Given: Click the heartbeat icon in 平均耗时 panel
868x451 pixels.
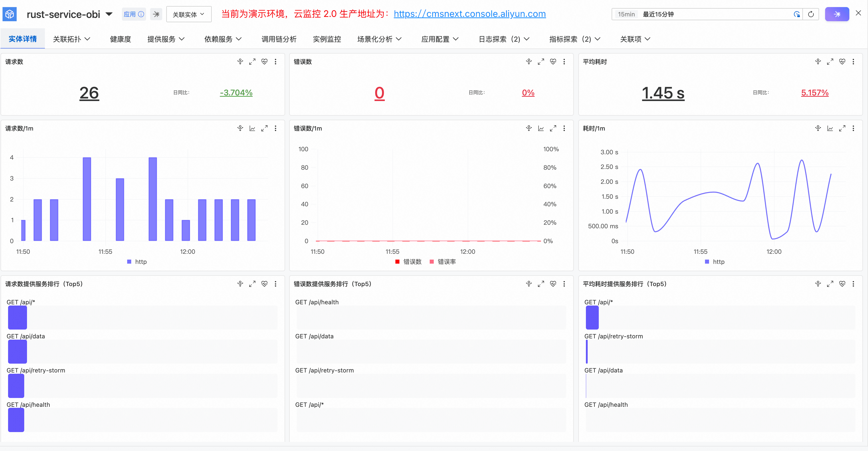Looking at the screenshot, I should click(x=842, y=62).
